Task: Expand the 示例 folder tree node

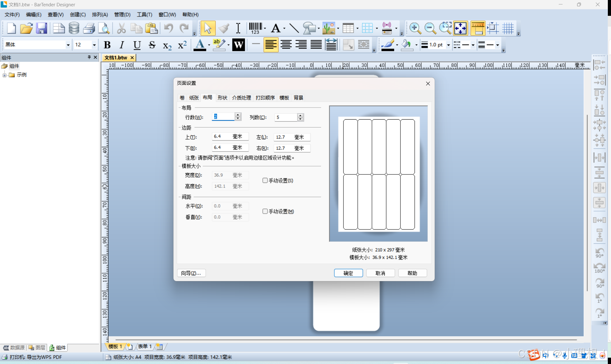Action: [4, 75]
